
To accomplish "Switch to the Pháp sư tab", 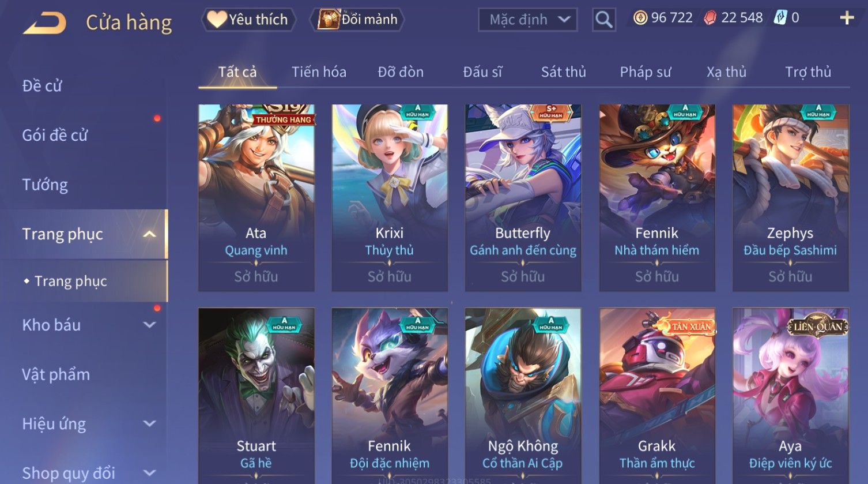I will [x=645, y=72].
